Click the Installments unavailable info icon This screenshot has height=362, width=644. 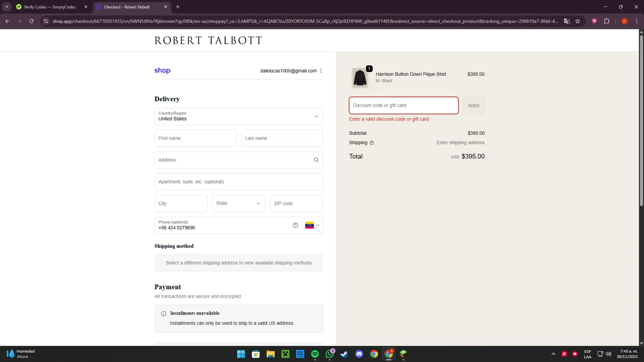tap(164, 314)
